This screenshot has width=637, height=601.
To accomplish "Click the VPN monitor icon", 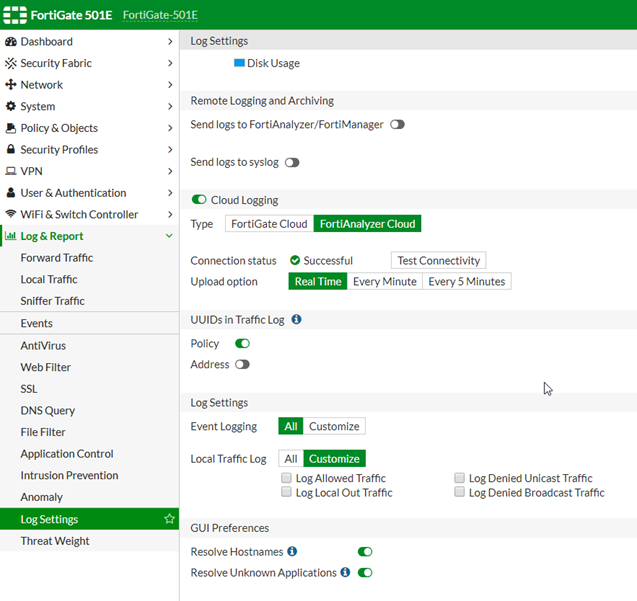I will point(11,171).
